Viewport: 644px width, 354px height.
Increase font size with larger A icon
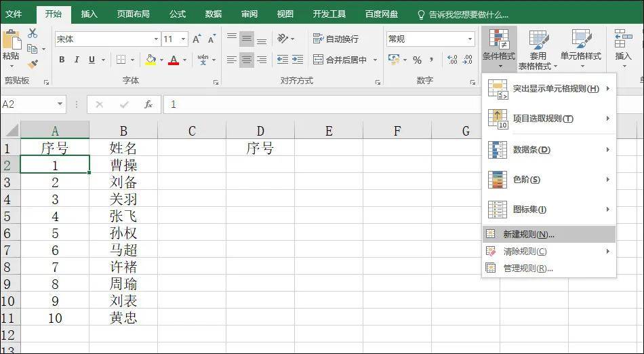click(197, 39)
